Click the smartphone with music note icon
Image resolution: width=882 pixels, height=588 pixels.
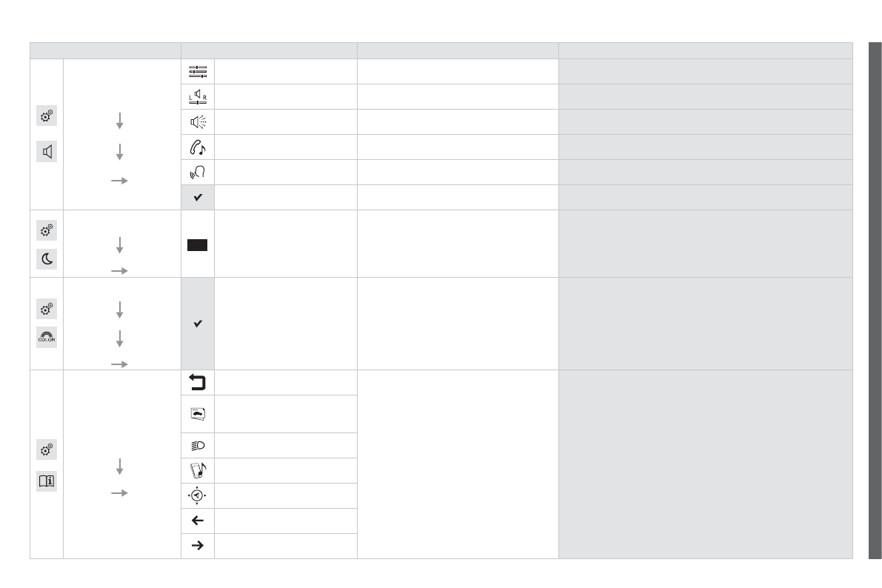pos(198,471)
